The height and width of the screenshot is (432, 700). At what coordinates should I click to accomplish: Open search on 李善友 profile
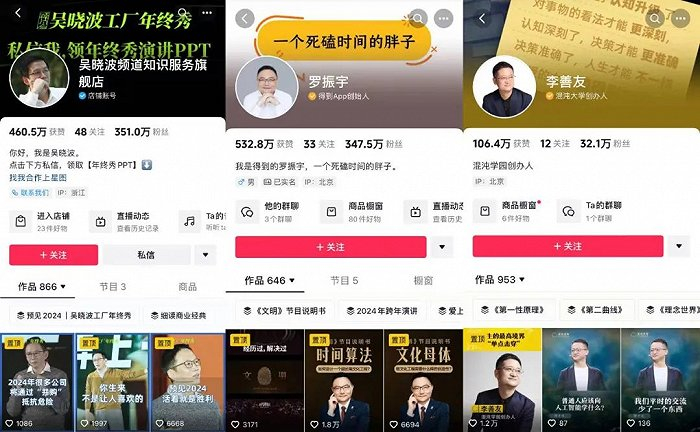coord(655,19)
